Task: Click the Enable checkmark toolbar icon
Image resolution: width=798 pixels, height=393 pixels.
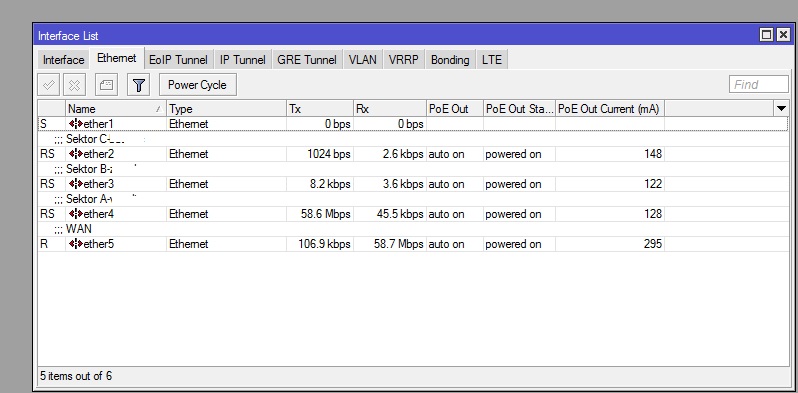Action: 49,85
